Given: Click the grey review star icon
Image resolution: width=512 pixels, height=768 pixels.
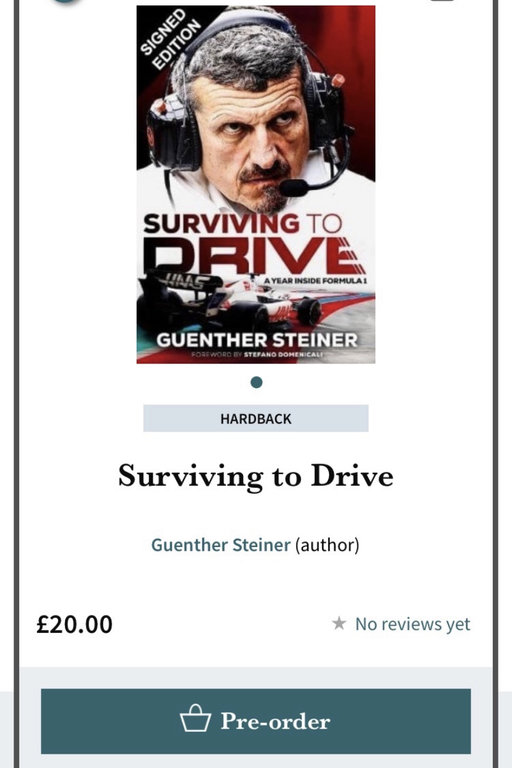Looking at the screenshot, I should [x=339, y=624].
